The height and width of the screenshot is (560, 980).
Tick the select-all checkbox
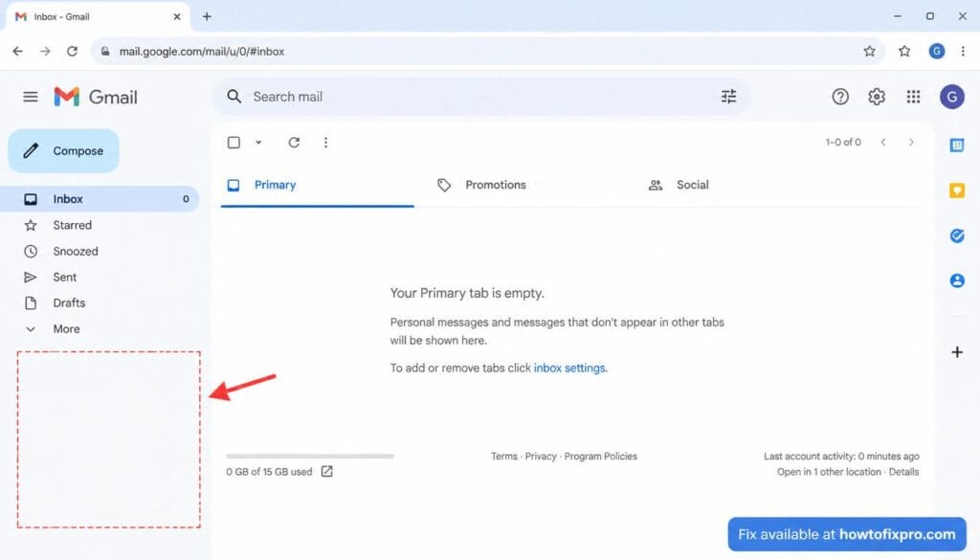click(234, 143)
